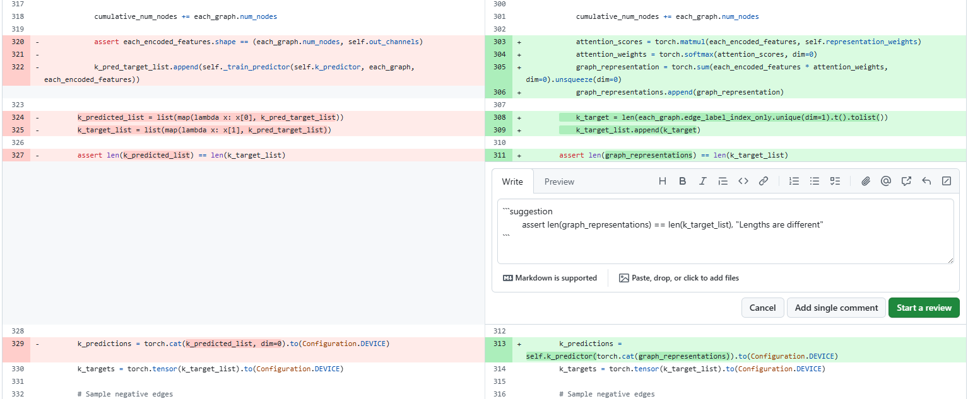Image resolution: width=980 pixels, height=399 pixels.
Task: Mention a user with the @ icon
Action: [886, 181]
